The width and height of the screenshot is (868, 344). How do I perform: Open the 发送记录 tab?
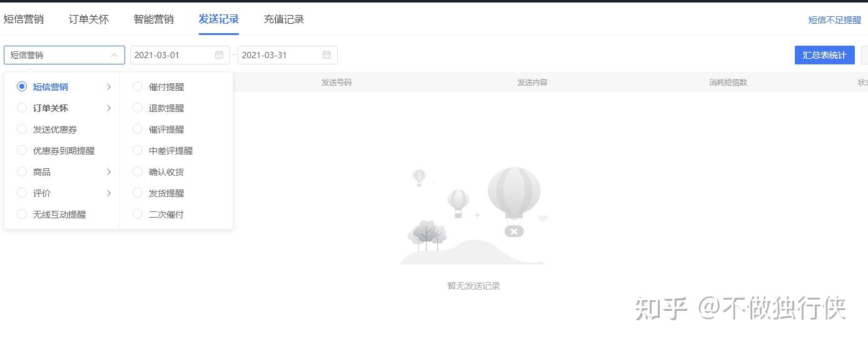pyautogui.click(x=219, y=19)
